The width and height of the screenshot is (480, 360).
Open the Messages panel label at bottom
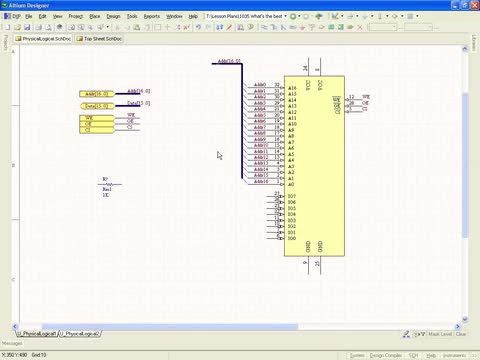12,343
